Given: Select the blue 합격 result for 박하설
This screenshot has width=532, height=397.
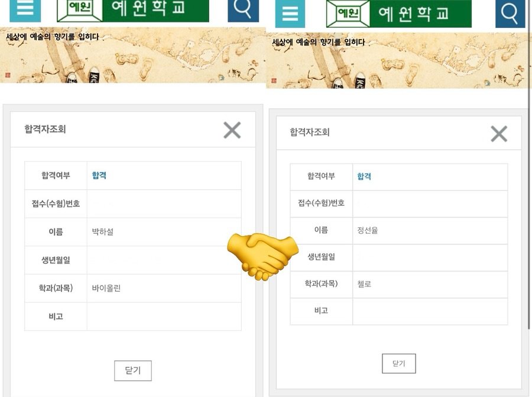Looking at the screenshot, I should tap(99, 176).
